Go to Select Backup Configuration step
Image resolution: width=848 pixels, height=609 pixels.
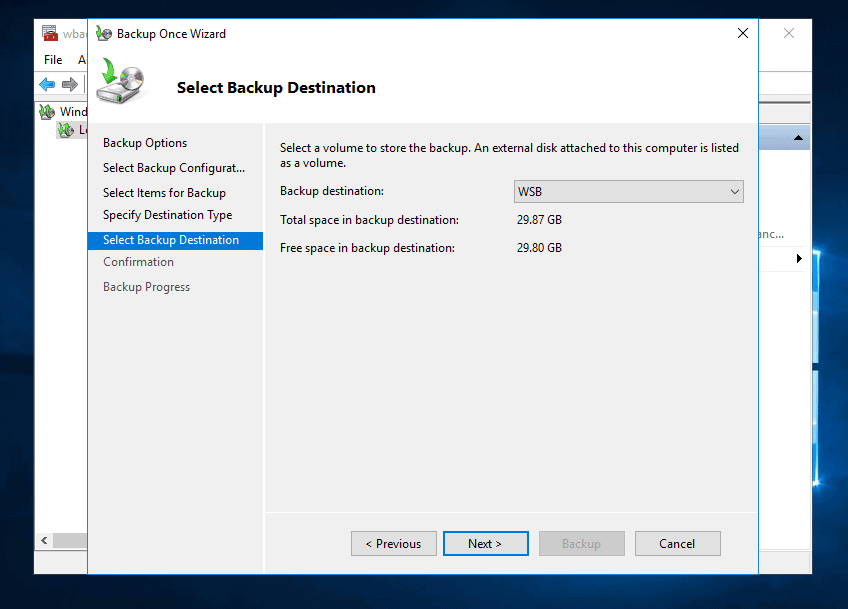(173, 168)
